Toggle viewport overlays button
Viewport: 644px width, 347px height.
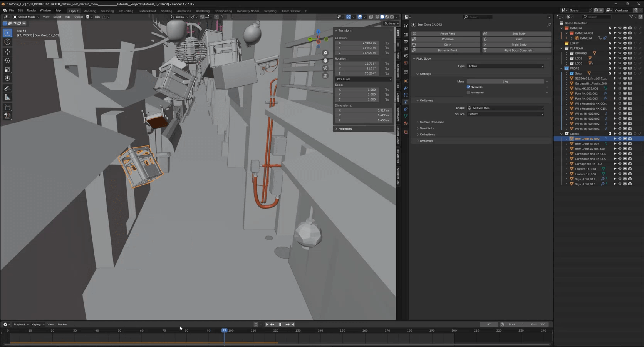tap(360, 17)
